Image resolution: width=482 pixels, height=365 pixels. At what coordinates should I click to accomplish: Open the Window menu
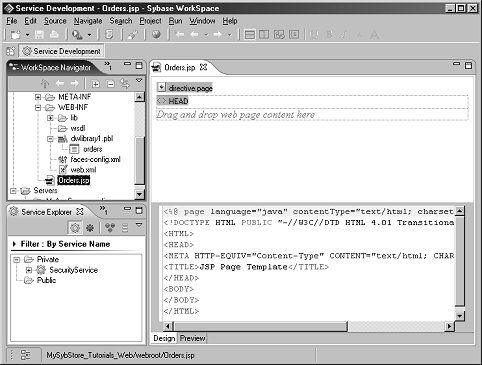(202, 21)
